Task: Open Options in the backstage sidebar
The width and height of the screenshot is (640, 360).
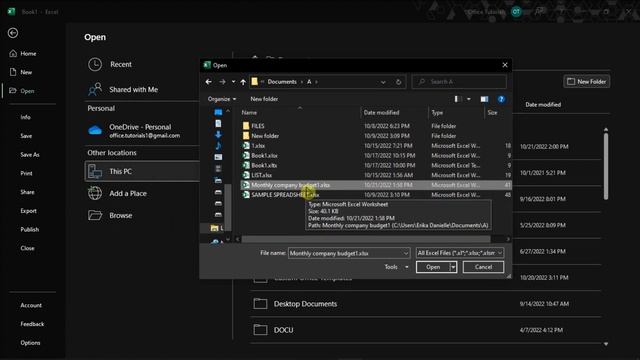Action: pos(30,343)
